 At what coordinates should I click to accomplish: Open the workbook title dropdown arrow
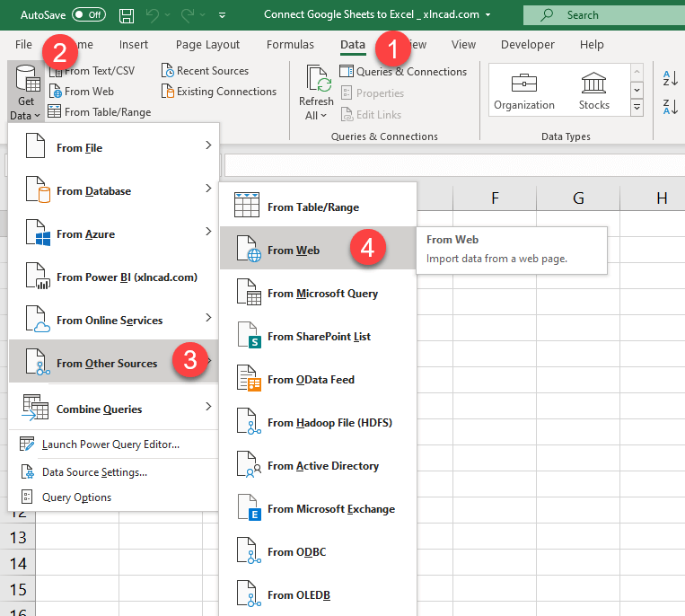coord(488,15)
